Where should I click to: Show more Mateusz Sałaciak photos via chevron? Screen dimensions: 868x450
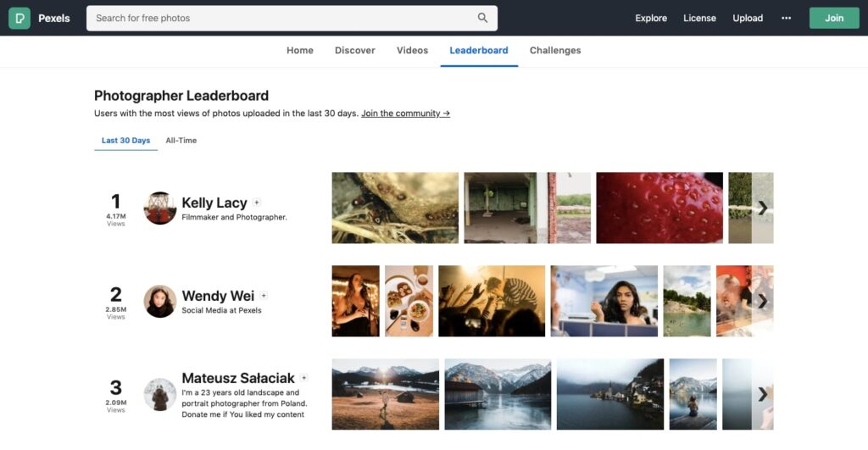coord(762,393)
